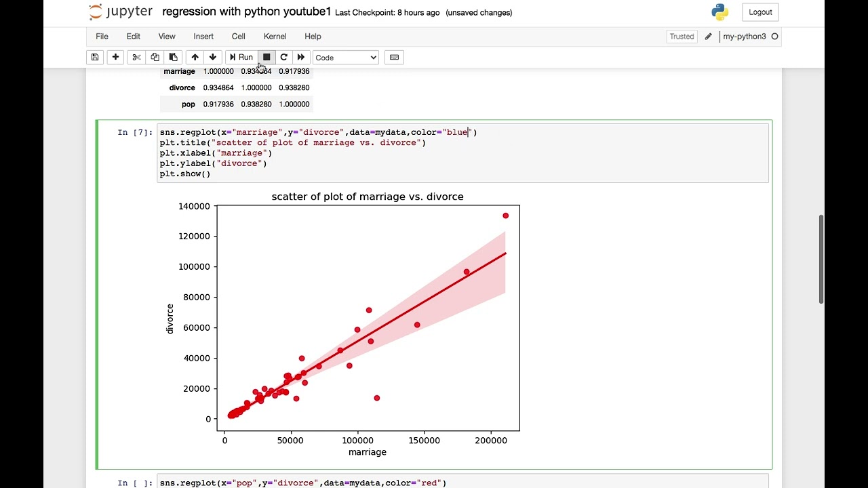Open the Kernel menu
This screenshot has height=488, width=868.
(x=275, y=37)
